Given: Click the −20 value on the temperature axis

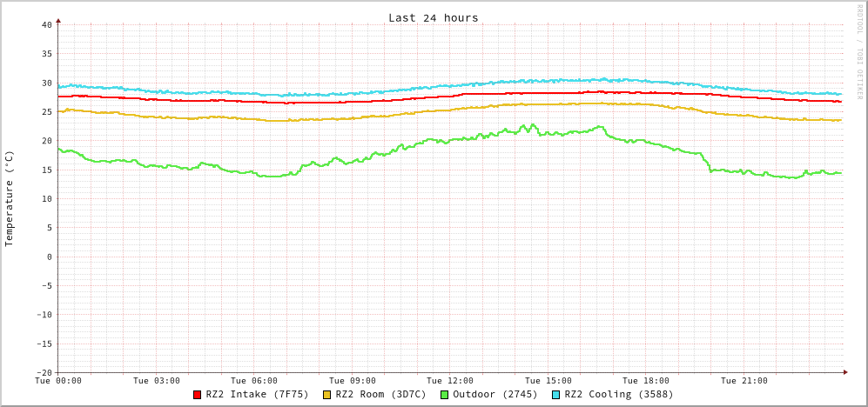Looking at the screenshot, I should pos(44,373).
